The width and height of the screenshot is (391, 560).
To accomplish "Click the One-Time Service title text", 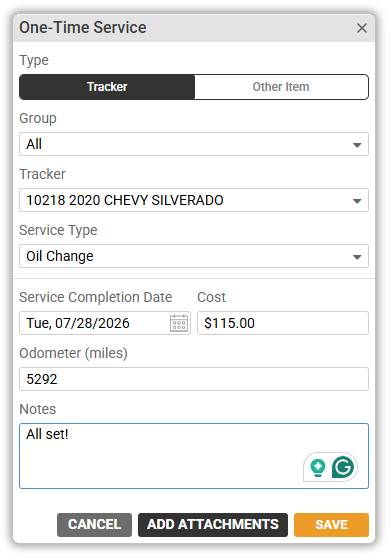I will (83, 28).
